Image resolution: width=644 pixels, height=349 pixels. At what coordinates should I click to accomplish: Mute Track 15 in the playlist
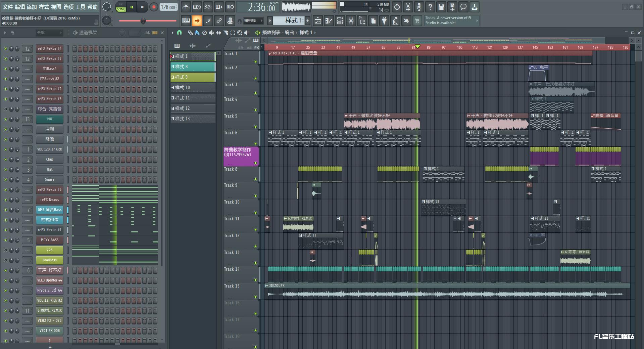click(255, 297)
